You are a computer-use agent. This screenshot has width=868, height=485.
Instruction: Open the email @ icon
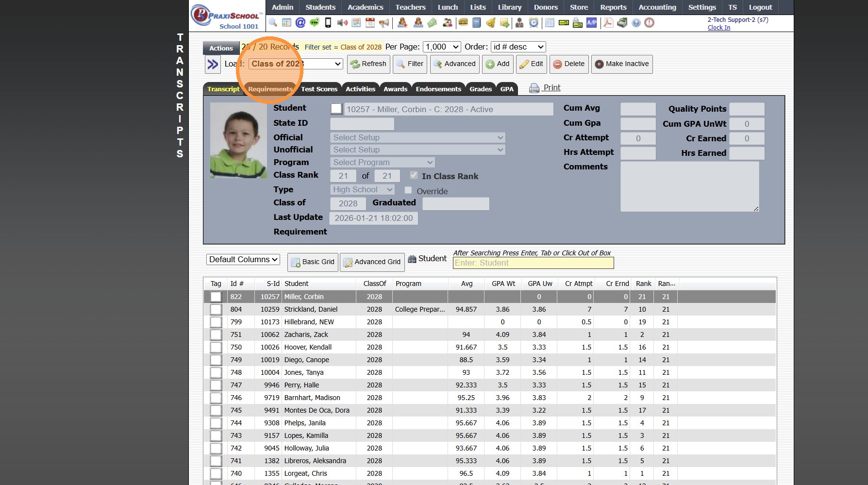pyautogui.click(x=300, y=23)
